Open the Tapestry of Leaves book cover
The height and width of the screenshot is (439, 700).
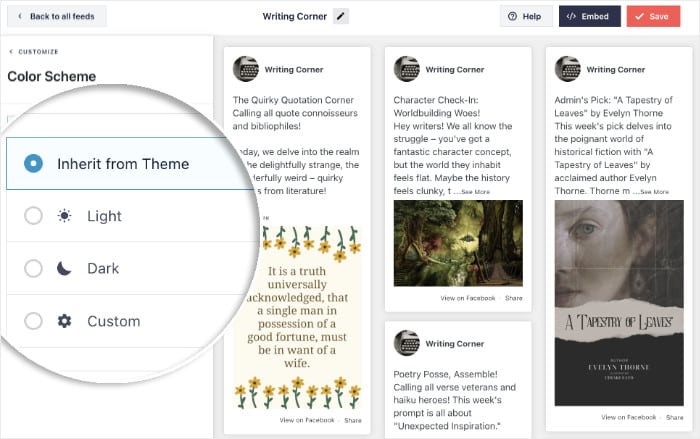click(x=619, y=303)
